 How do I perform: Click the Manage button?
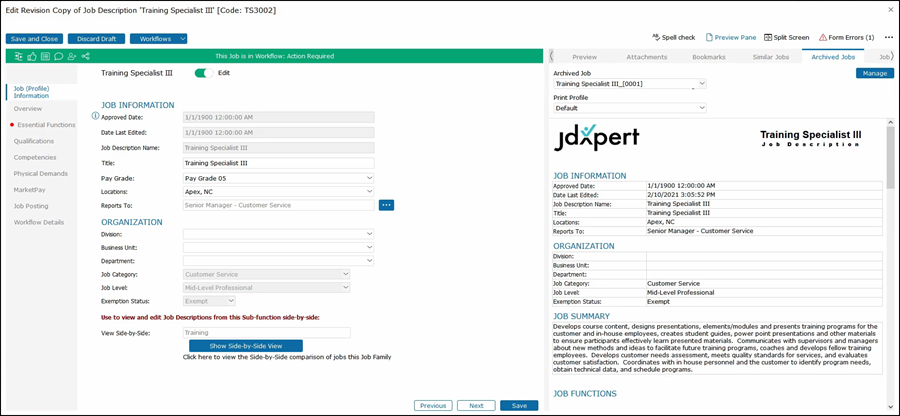coord(875,73)
